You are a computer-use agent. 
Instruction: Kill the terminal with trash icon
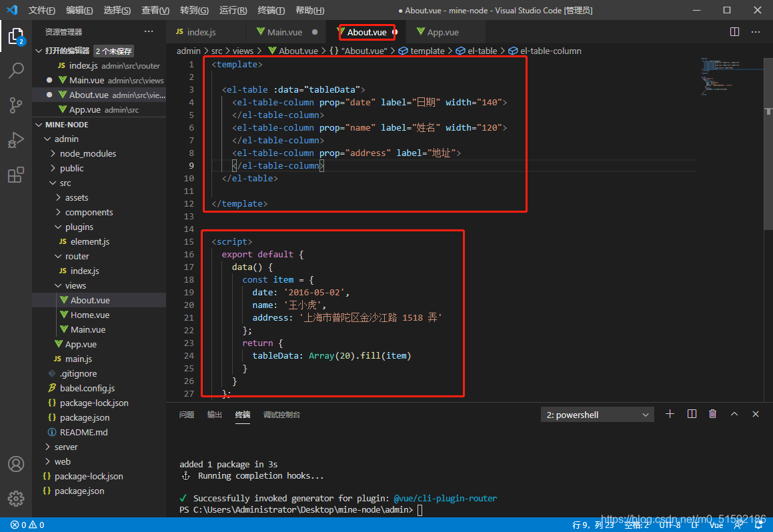712,414
